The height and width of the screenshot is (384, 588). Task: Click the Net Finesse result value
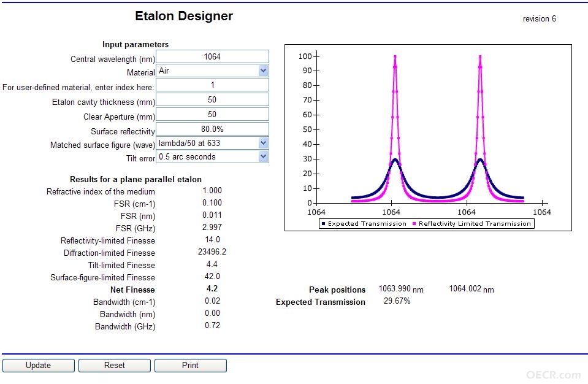[212, 289]
